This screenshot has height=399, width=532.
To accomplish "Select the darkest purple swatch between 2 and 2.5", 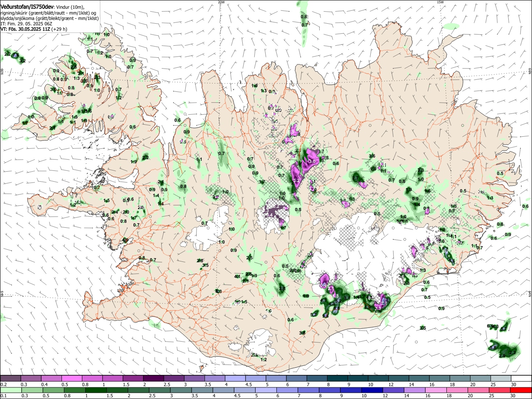I will [153, 379].
